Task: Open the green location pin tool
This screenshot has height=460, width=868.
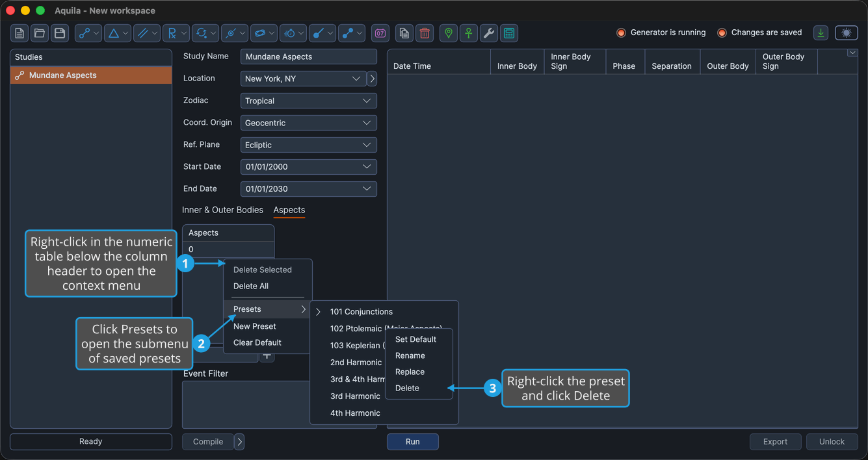Action: click(449, 33)
